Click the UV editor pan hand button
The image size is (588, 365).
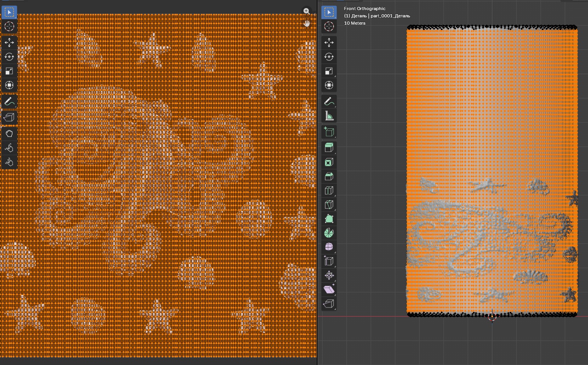coord(307,23)
